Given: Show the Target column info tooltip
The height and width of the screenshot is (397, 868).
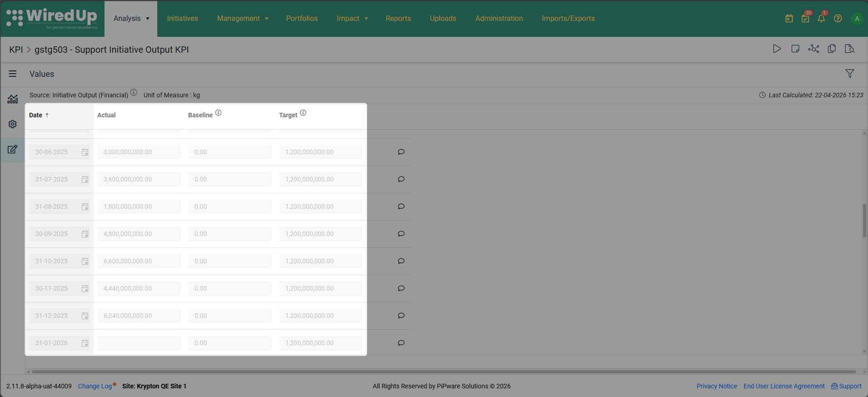Looking at the screenshot, I should (x=303, y=113).
